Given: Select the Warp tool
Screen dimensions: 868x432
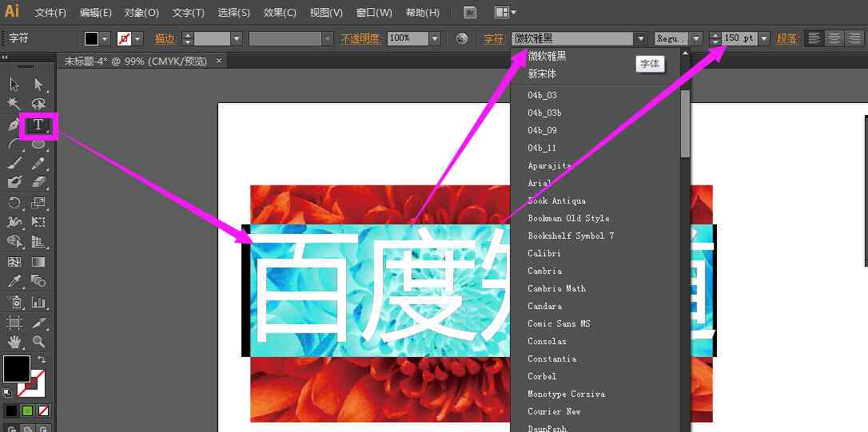Looking at the screenshot, I should (14, 222).
